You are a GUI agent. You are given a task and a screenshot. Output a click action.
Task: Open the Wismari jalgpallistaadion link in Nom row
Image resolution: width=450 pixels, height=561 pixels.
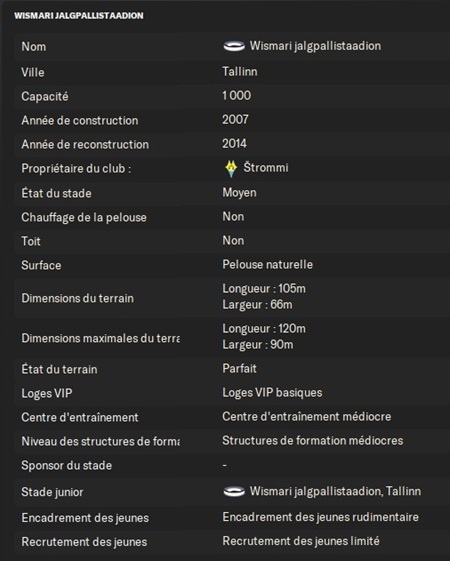click(x=315, y=46)
